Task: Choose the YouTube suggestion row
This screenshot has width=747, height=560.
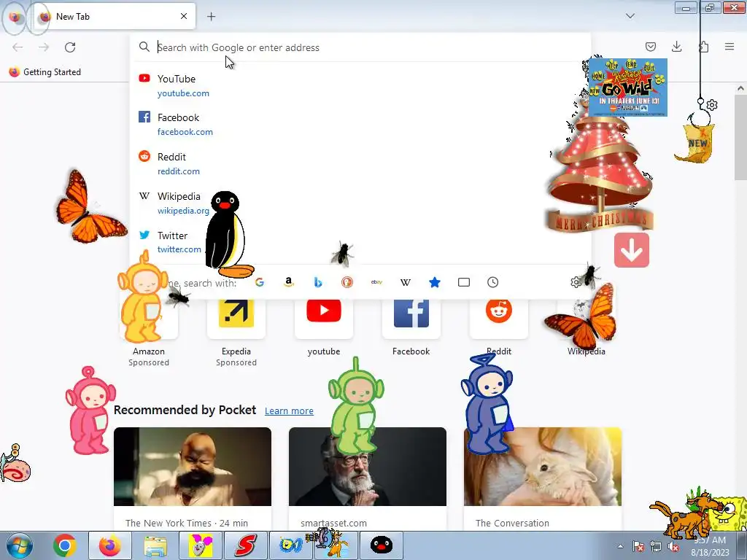Action: click(360, 86)
